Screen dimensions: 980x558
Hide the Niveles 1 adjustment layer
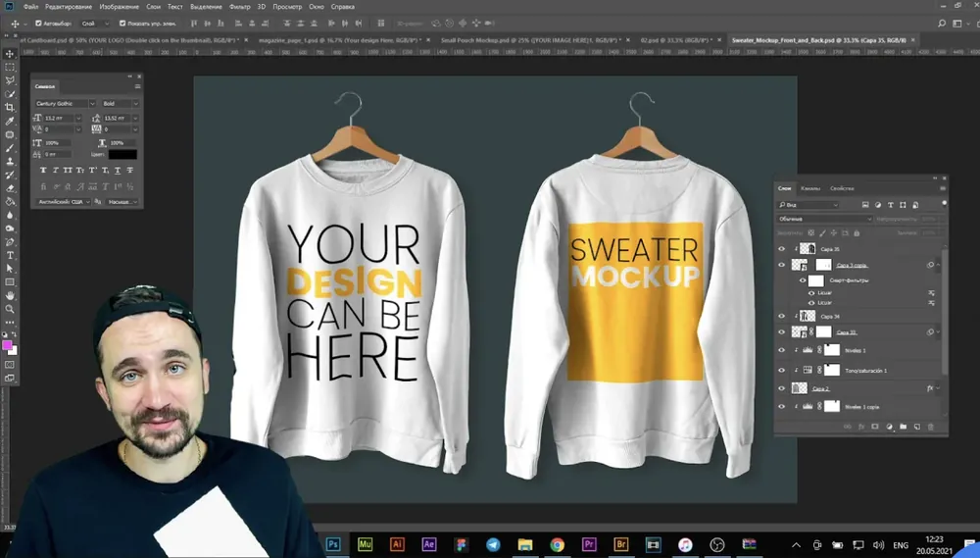pos(781,350)
